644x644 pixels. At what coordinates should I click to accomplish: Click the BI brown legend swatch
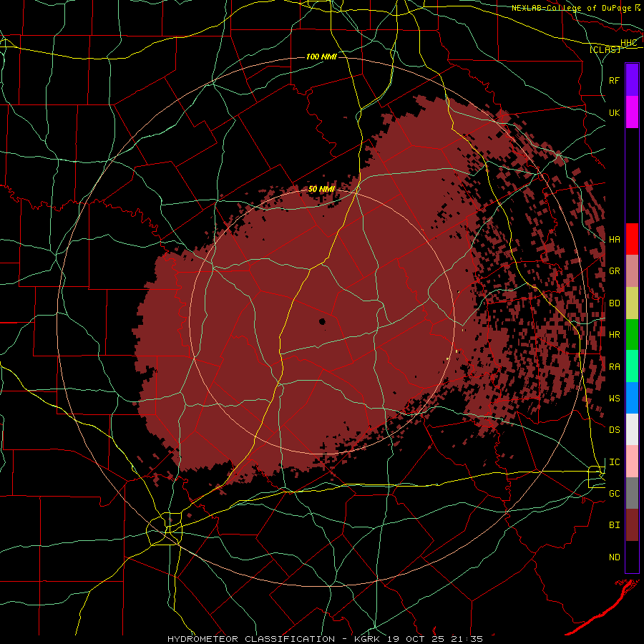[x=632, y=525]
